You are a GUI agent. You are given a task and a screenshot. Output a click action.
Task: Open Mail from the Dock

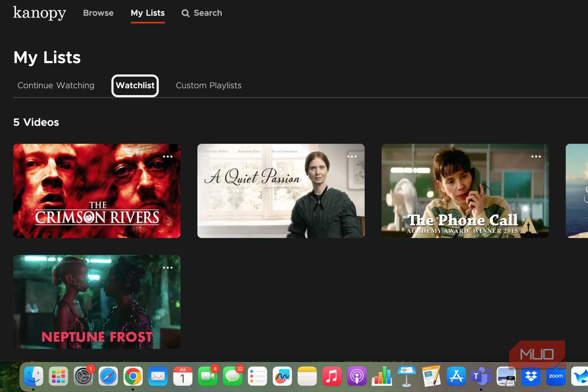pos(158,376)
